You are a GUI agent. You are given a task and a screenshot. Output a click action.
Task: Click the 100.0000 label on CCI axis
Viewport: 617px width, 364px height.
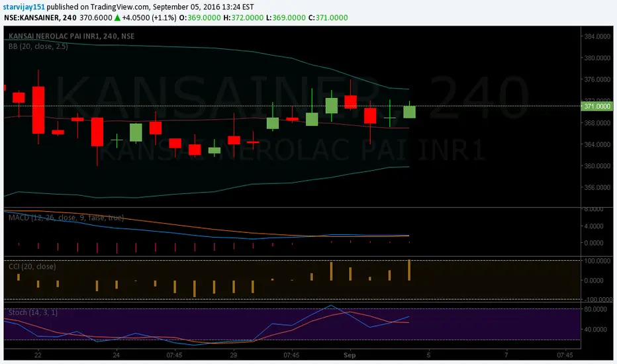(597, 261)
